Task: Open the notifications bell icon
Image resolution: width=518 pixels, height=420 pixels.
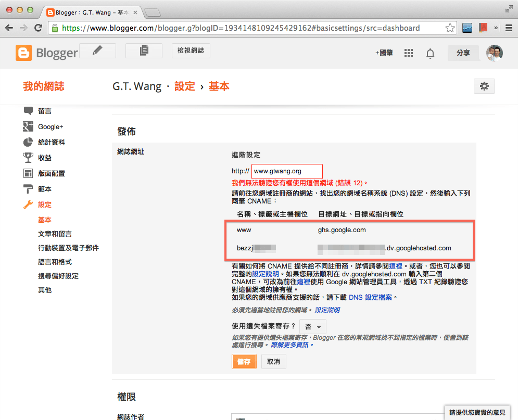Action: 430,53
